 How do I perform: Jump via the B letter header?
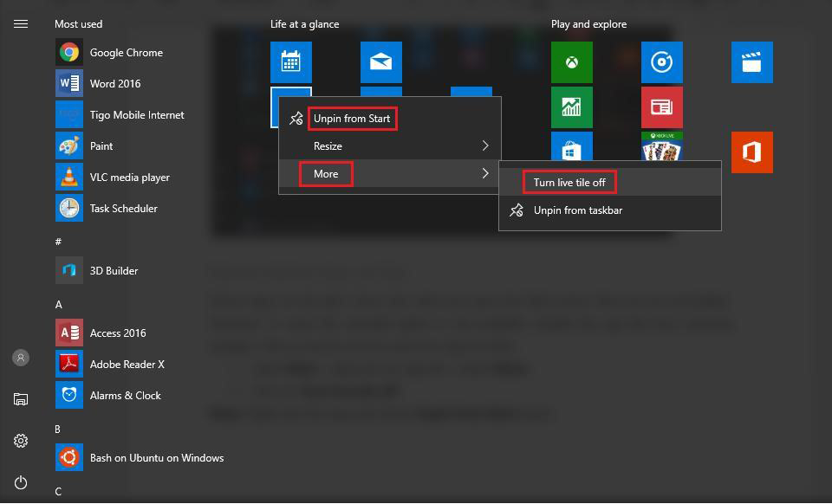58,430
